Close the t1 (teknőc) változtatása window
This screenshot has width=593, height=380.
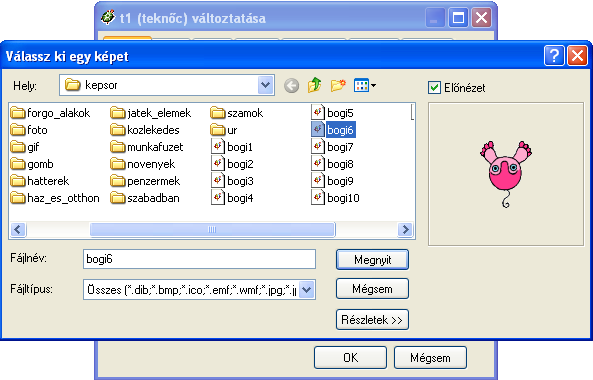pyautogui.click(x=481, y=18)
